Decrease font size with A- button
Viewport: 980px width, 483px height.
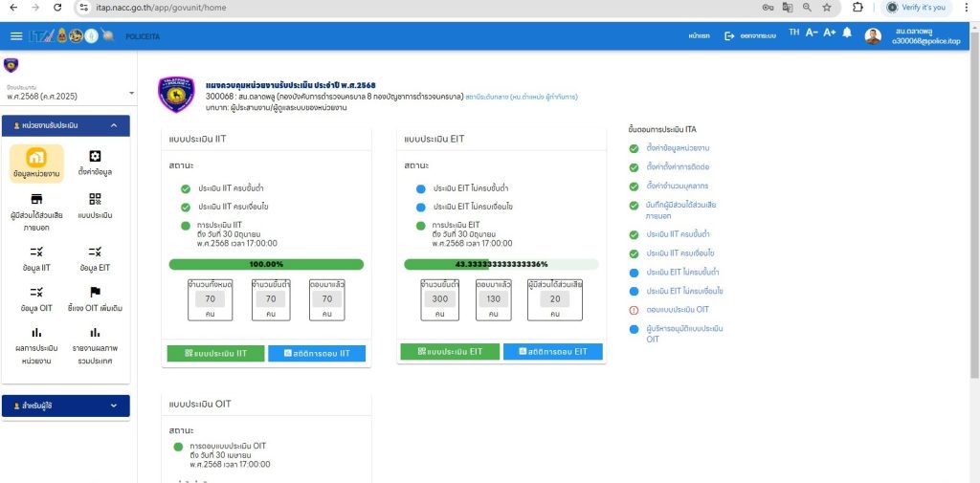812,33
